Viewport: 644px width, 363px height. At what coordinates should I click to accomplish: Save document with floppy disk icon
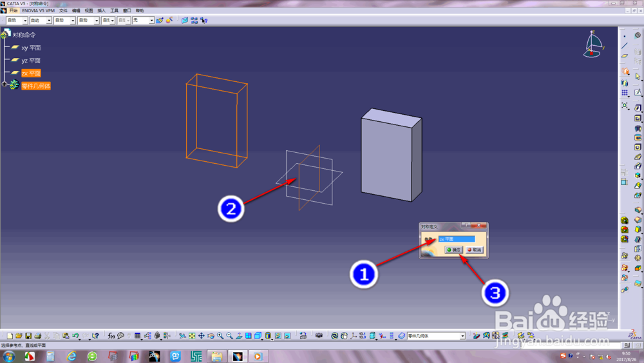coord(28,336)
